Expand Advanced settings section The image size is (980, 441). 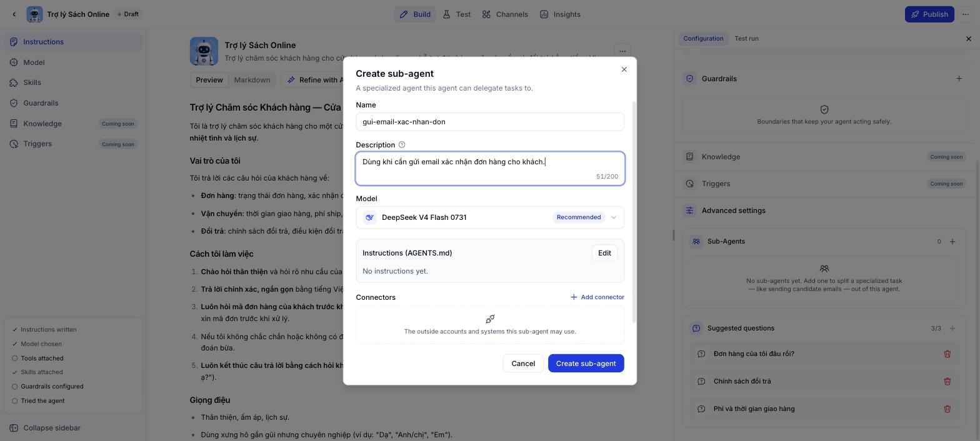click(x=824, y=211)
